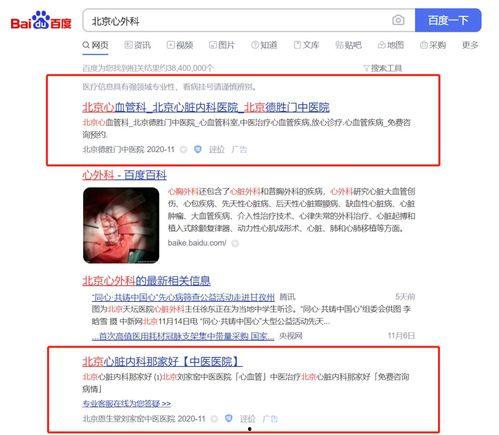Screen dimensions: 499x435
Task: Click 专业客服在线为您答疑 link
Action: pos(127,403)
